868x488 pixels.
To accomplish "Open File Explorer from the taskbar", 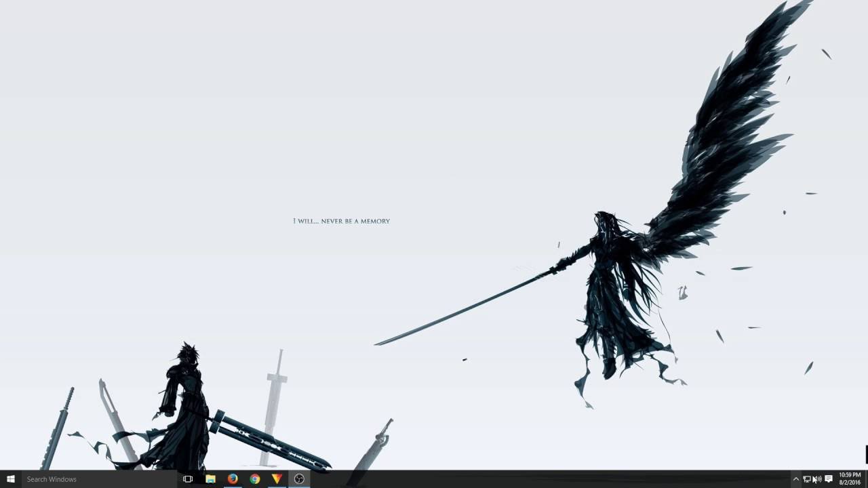I will pyautogui.click(x=210, y=479).
